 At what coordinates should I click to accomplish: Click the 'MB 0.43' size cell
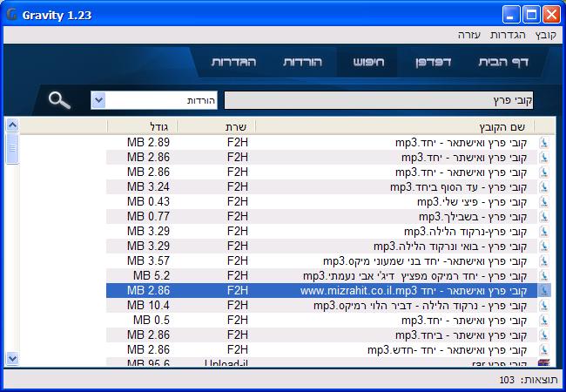148,202
